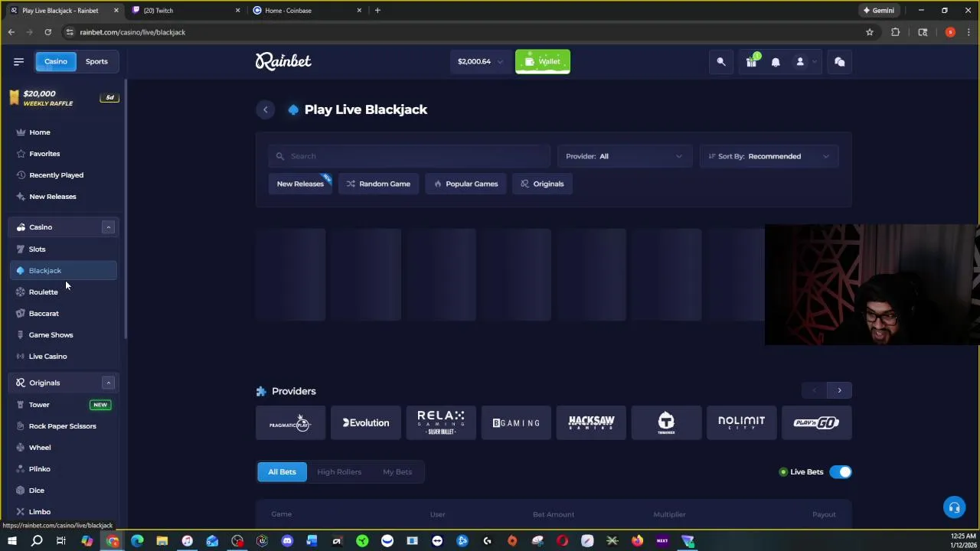Image resolution: width=980 pixels, height=551 pixels.
Task: Open Live Casino in sidebar
Action: 63,357
